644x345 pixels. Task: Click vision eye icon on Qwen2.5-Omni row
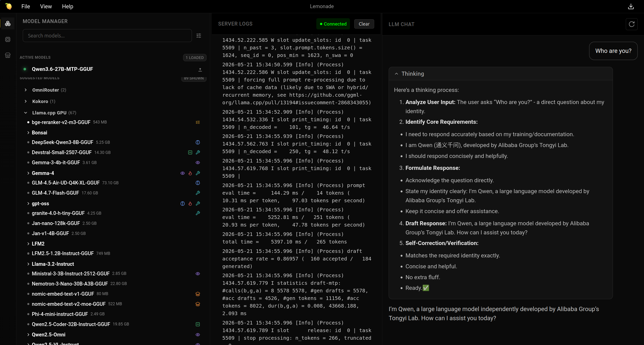[198, 335]
